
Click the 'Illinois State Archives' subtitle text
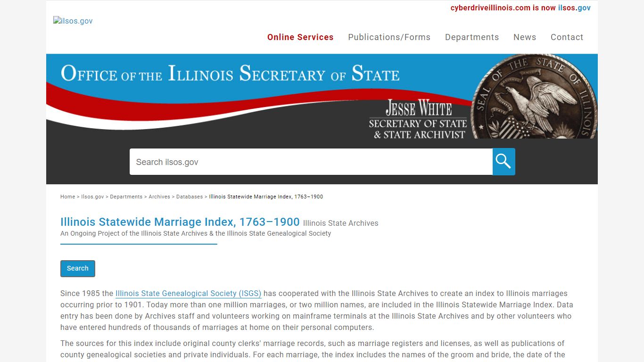click(340, 223)
